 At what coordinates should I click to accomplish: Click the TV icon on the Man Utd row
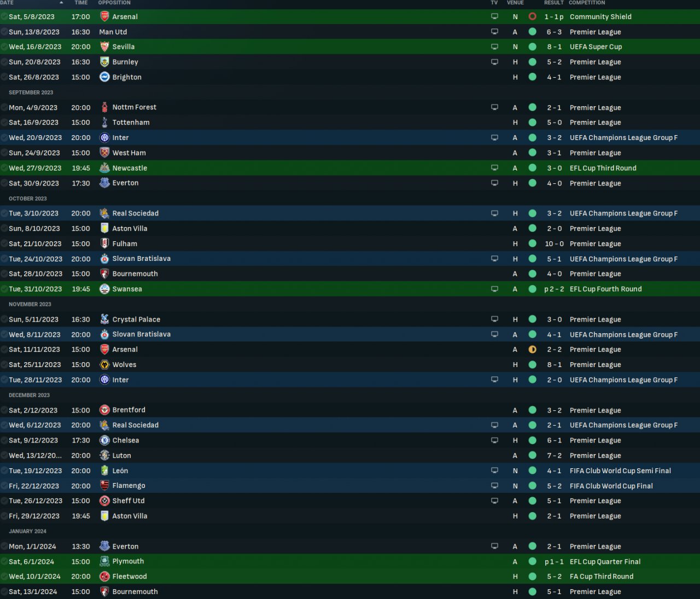494,32
